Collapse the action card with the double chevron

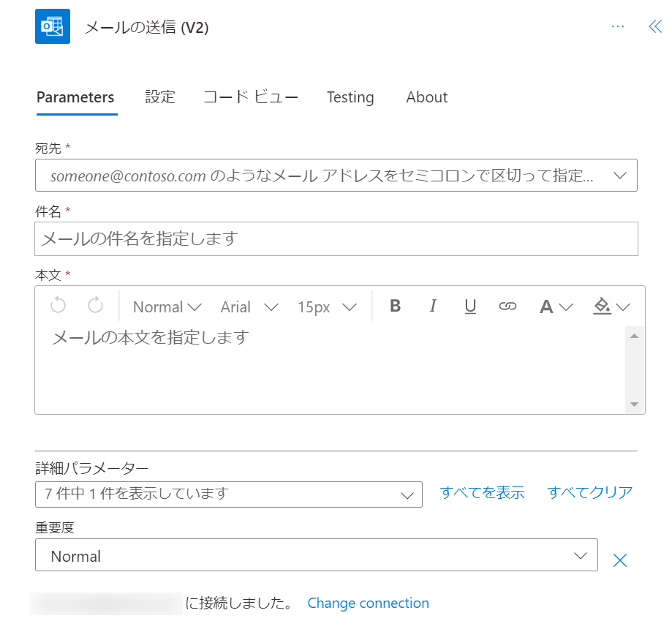tap(654, 26)
